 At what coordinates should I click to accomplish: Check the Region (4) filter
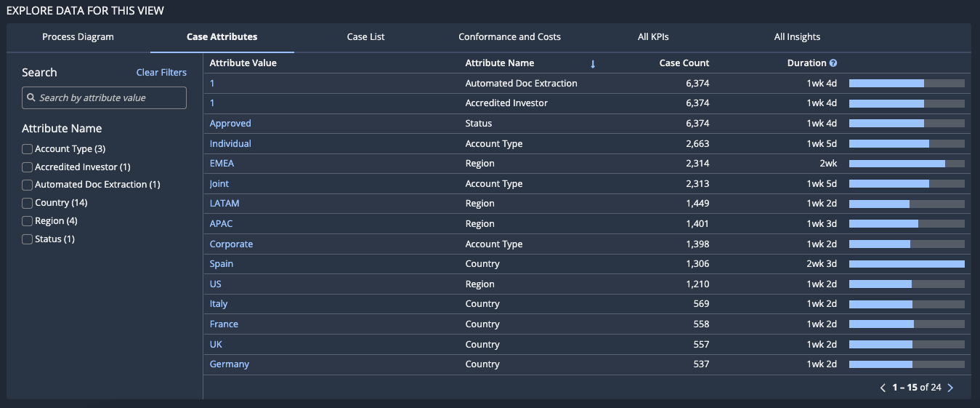[27, 221]
